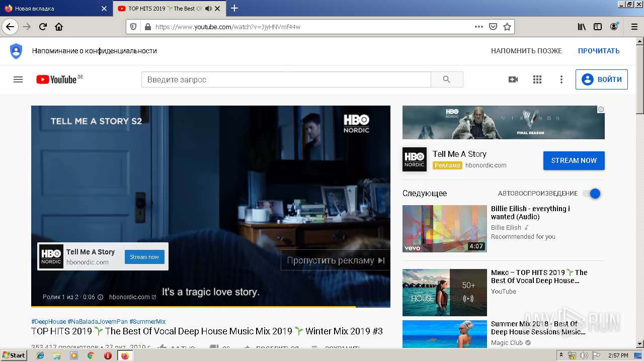
Task: Click the 2:57 PM taskbar clock
Action: (618, 355)
